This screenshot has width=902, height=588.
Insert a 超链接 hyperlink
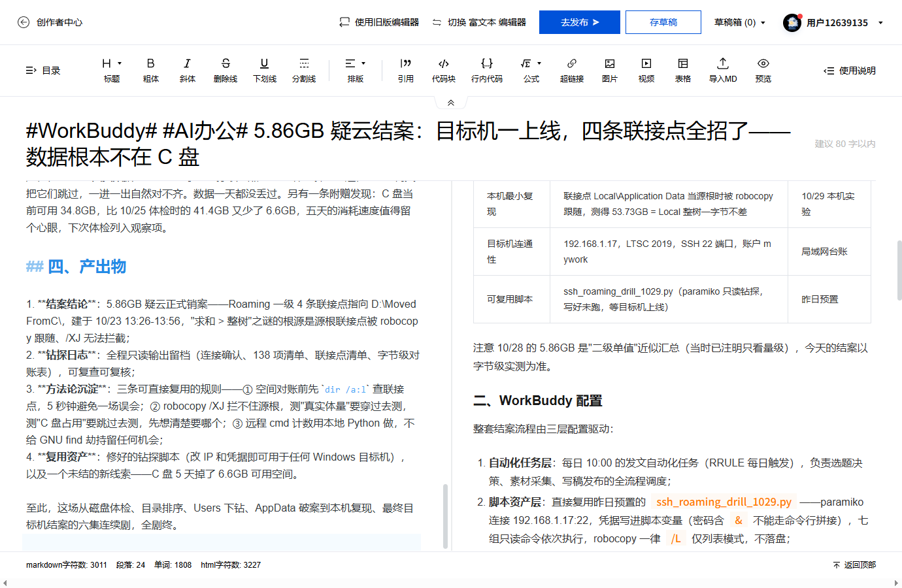pyautogui.click(x=572, y=71)
